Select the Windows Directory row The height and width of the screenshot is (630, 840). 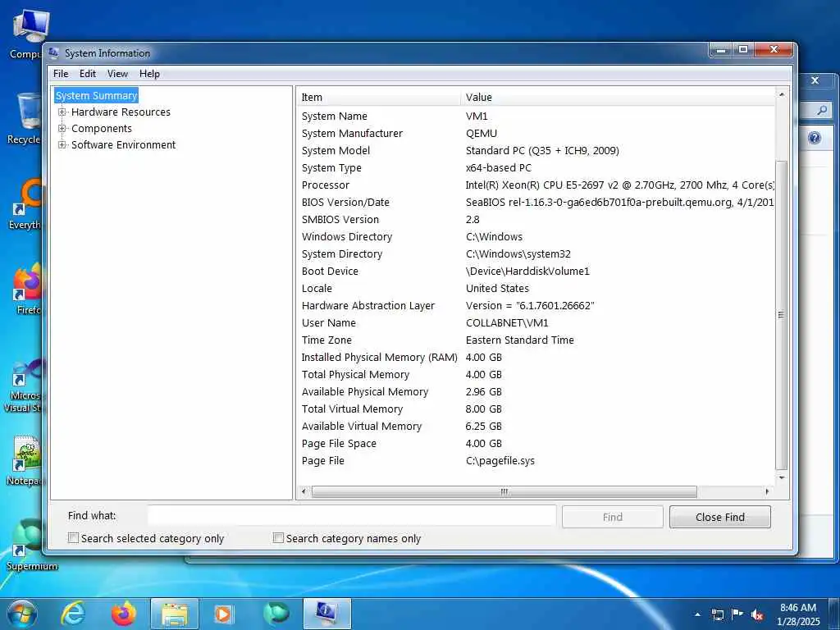point(536,236)
